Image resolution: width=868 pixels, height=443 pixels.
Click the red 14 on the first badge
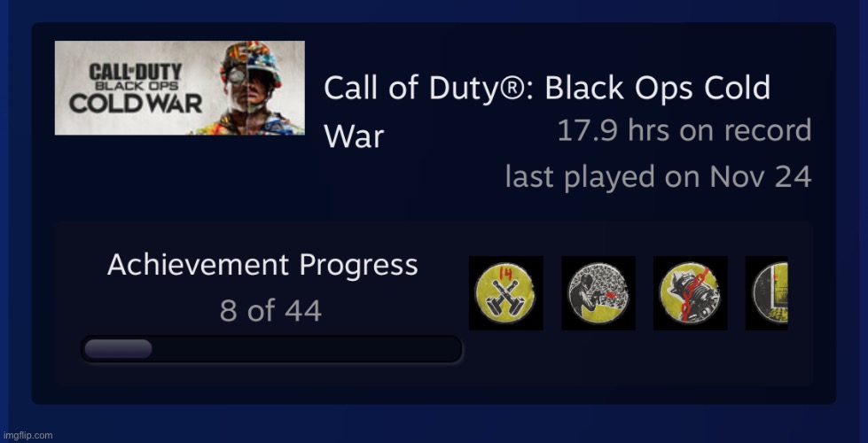click(504, 274)
